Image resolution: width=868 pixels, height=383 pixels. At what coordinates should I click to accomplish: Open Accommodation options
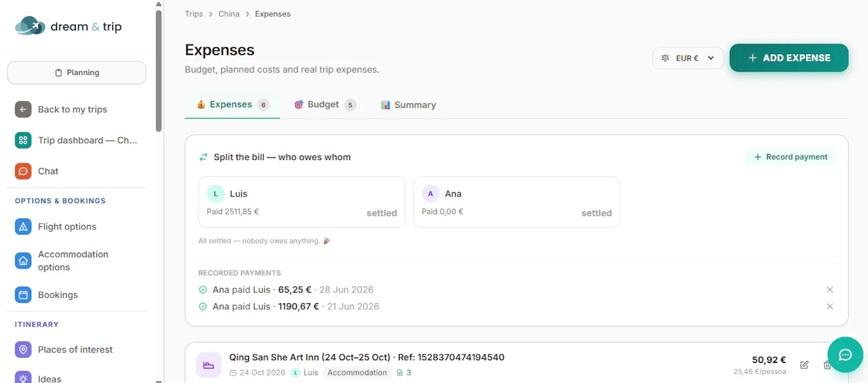76,261
